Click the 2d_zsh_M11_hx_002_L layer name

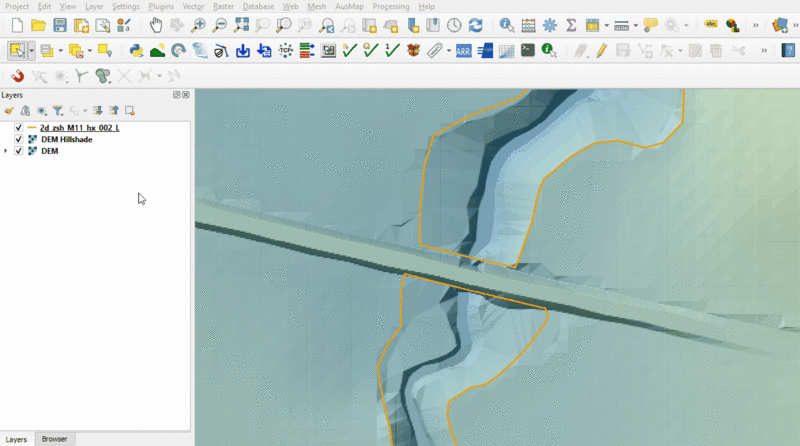click(x=80, y=128)
